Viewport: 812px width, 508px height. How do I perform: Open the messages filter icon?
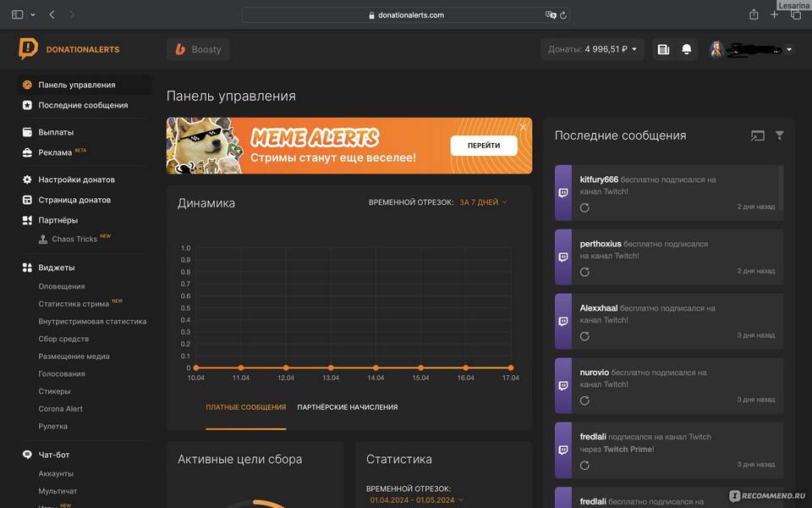779,135
